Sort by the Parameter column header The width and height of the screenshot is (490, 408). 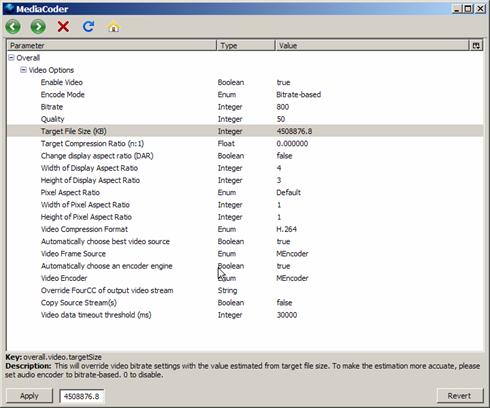[x=111, y=46]
